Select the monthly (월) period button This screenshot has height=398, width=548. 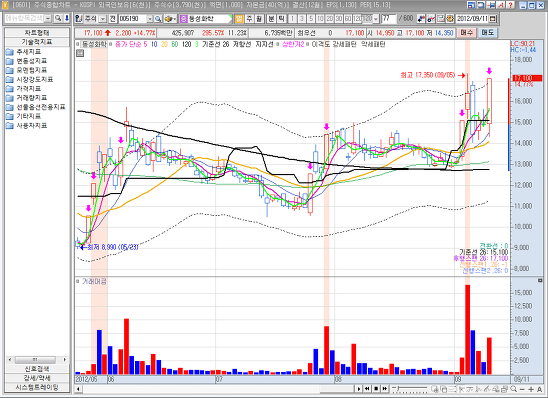[259, 19]
